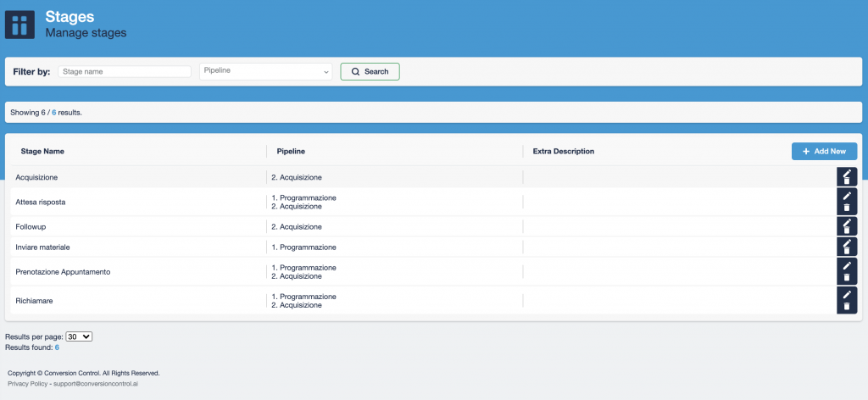Click the Extra Description column header
This screenshot has width=868, height=400.
pyautogui.click(x=563, y=152)
